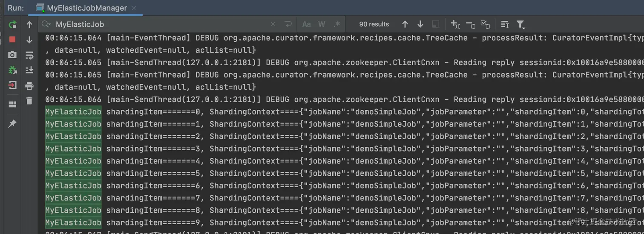Click text shardingItem=======3 in console
644x234 pixels.
click(155, 149)
